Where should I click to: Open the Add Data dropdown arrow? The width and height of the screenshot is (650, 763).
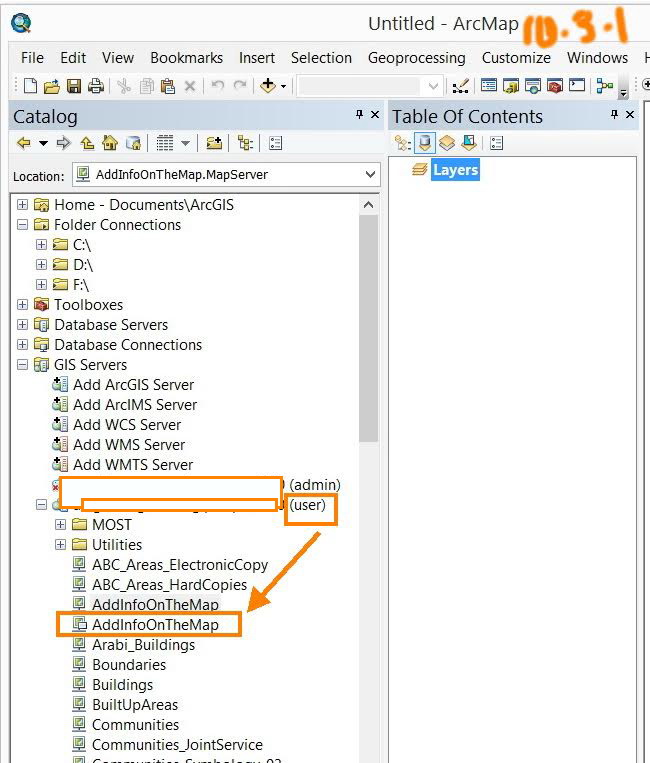(x=283, y=87)
